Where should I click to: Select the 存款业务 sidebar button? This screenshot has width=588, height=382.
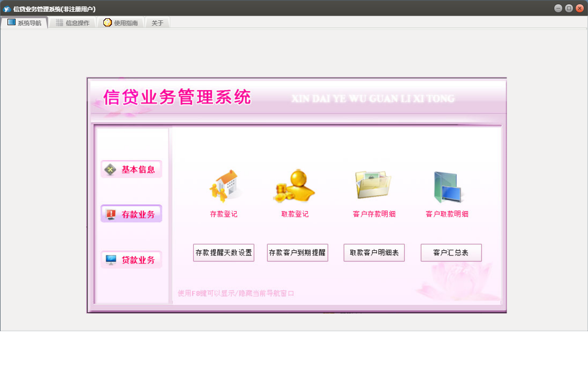pos(131,214)
